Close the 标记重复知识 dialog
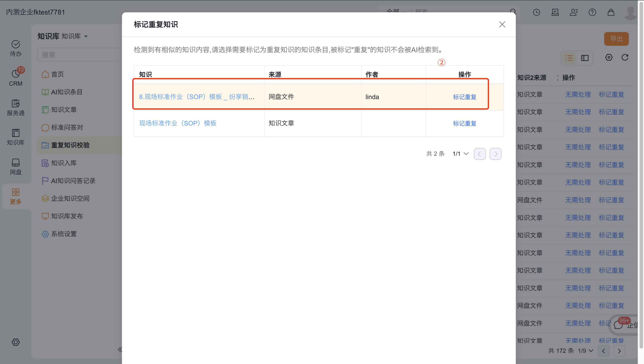This screenshot has width=644, height=364. pos(502,24)
